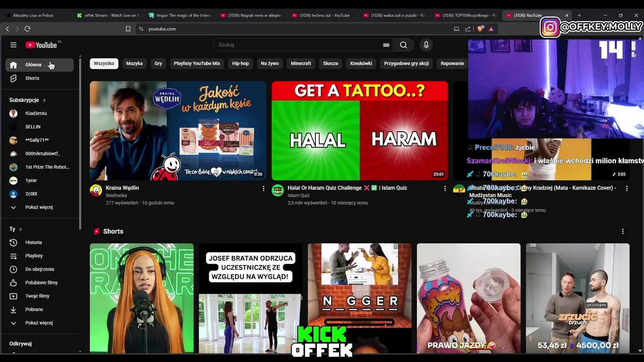Image resolution: width=644 pixels, height=362 pixels.
Task: Click the Biedronka channel avatar
Action: pos(96,190)
